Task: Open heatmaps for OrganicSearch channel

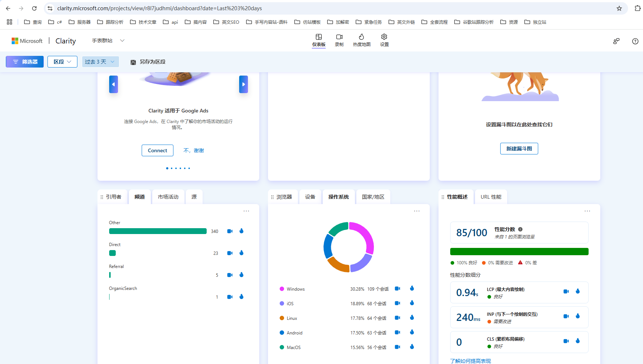Action: click(241, 297)
